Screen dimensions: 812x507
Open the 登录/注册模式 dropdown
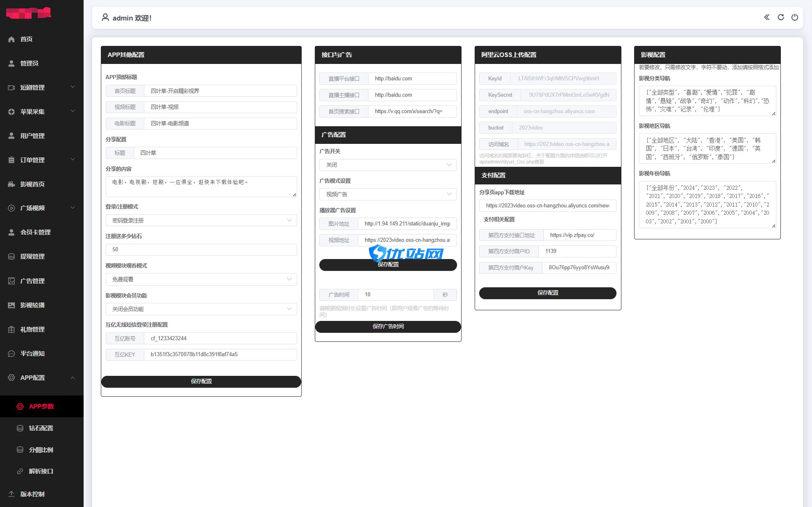pyautogui.click(x=201, y=221)
